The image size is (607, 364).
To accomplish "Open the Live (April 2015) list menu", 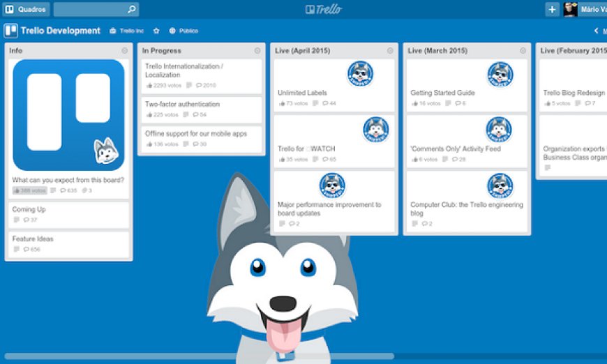I will (390, 51).
